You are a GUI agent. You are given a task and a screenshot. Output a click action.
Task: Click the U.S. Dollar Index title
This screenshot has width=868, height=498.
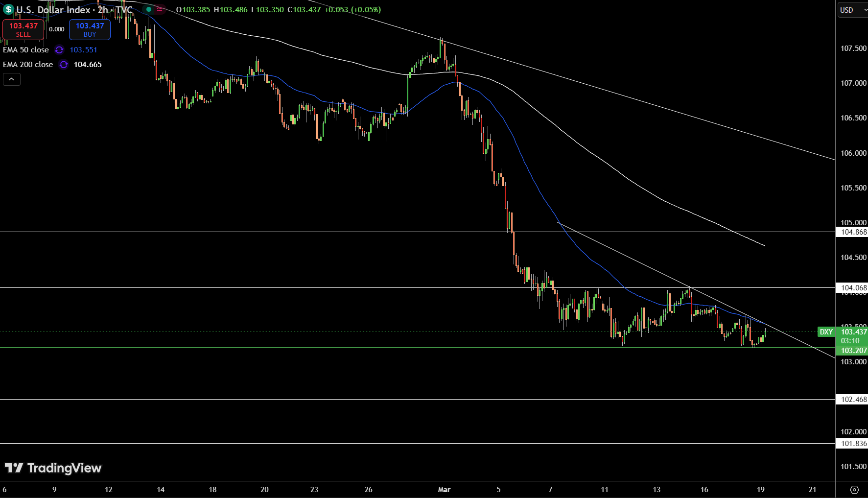(53, 10)
